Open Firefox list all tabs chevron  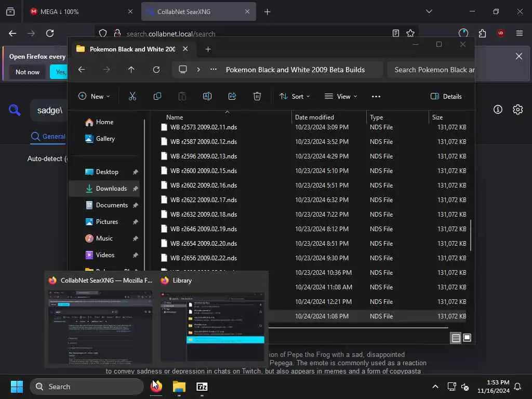pyautogui.click(x=429, y=11)
